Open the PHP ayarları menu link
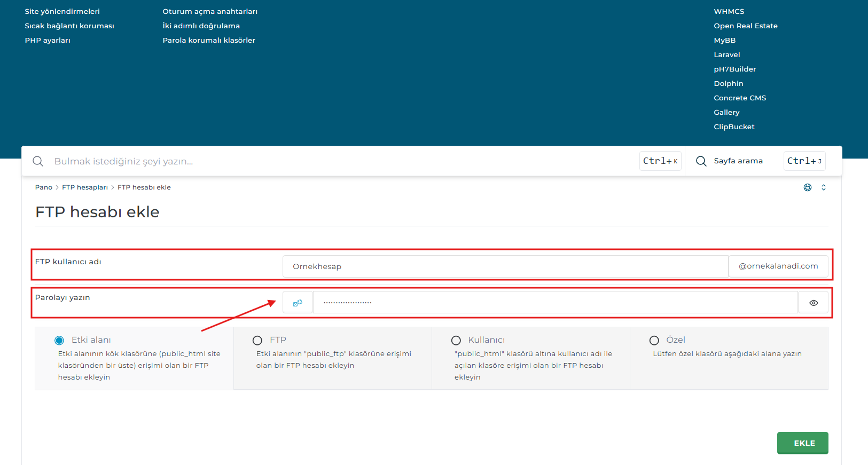 [x=48, y=41]
